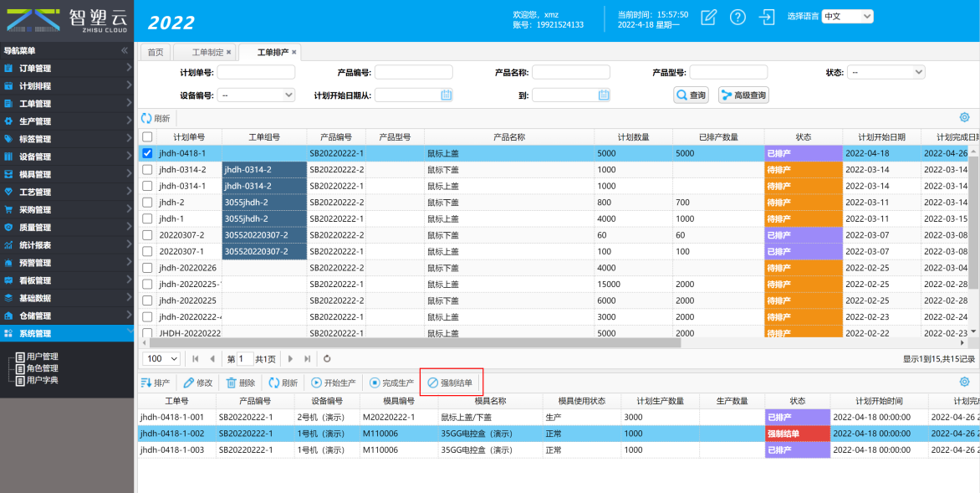Expand the 生产管理 menu
Image resolution: width=980 pixels, height=493 pixels.
click(67, 121)
